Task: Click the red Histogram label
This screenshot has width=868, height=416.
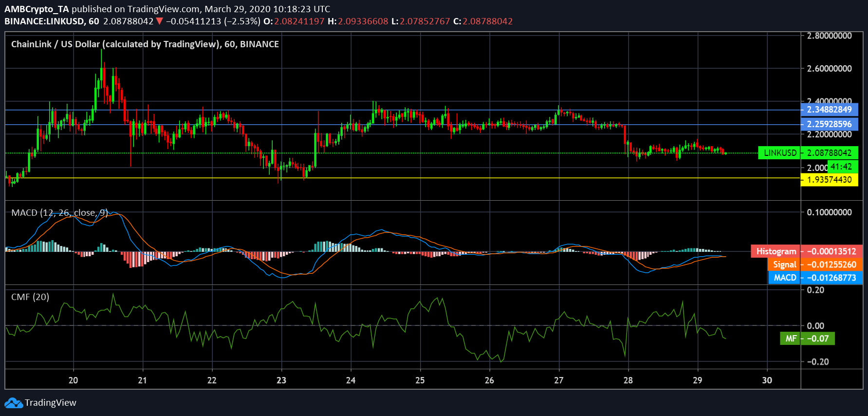Action: click(776, 251)
